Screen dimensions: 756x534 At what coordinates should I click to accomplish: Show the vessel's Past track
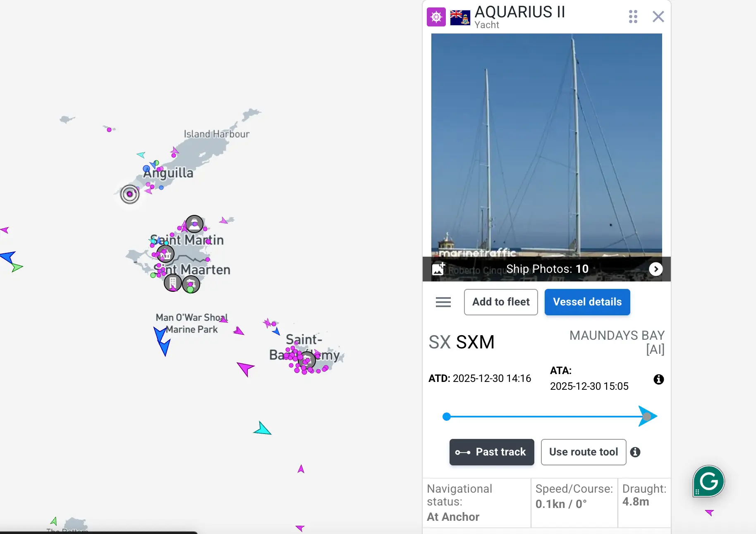(492, 452)
